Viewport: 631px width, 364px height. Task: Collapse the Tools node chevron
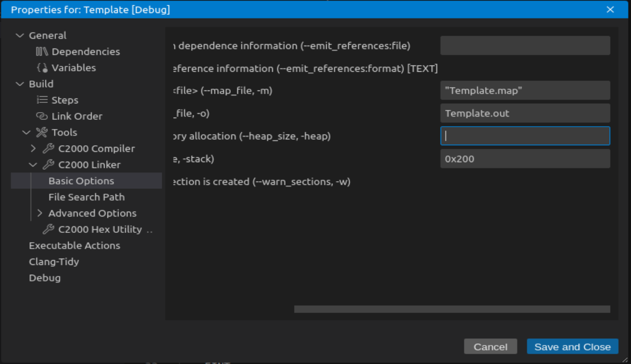point(26,132)
